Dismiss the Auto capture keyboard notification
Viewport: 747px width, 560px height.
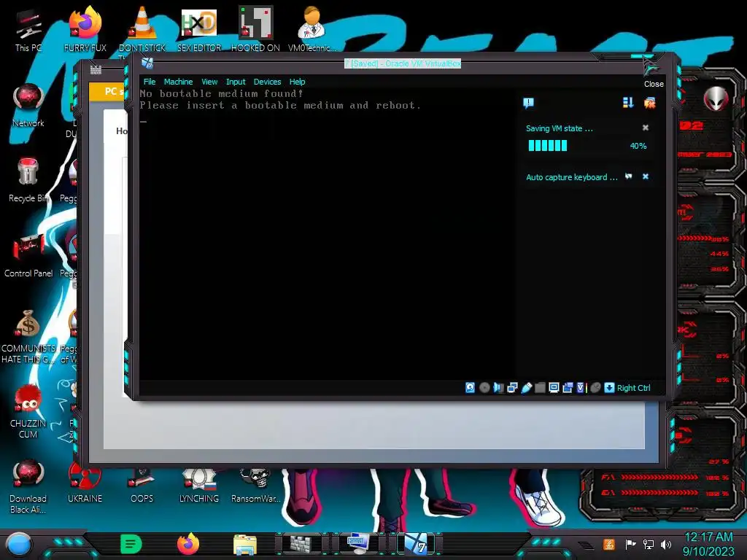pyautogui.click(x=646, y=176)
